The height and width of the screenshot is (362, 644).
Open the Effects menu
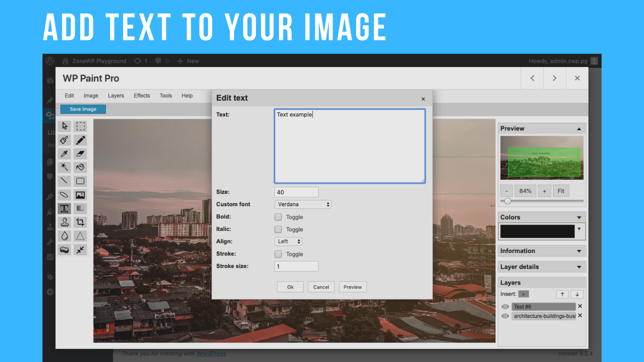click(142, 96)
